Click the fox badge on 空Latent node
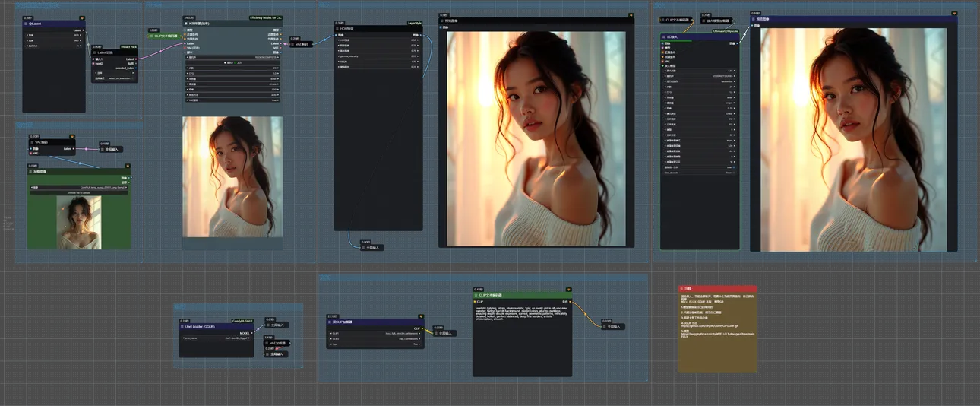 click(x=82, y=18)
